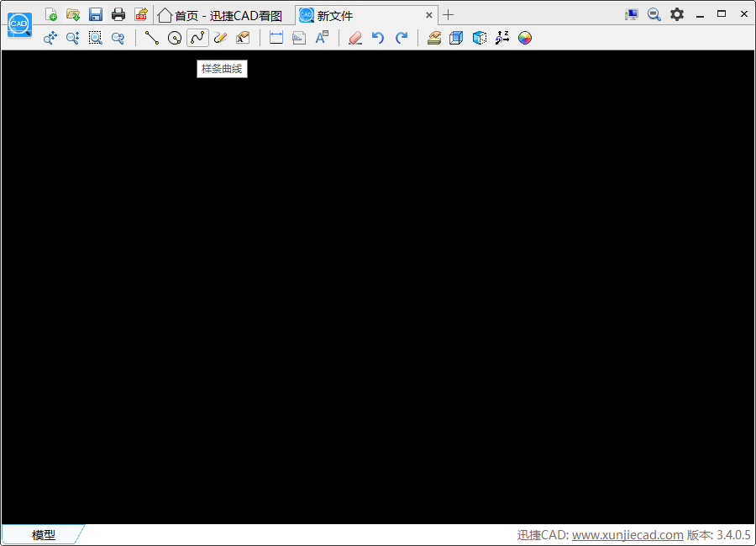Redo the undone action
The image size is (756, 546).
tap(402, 38)
